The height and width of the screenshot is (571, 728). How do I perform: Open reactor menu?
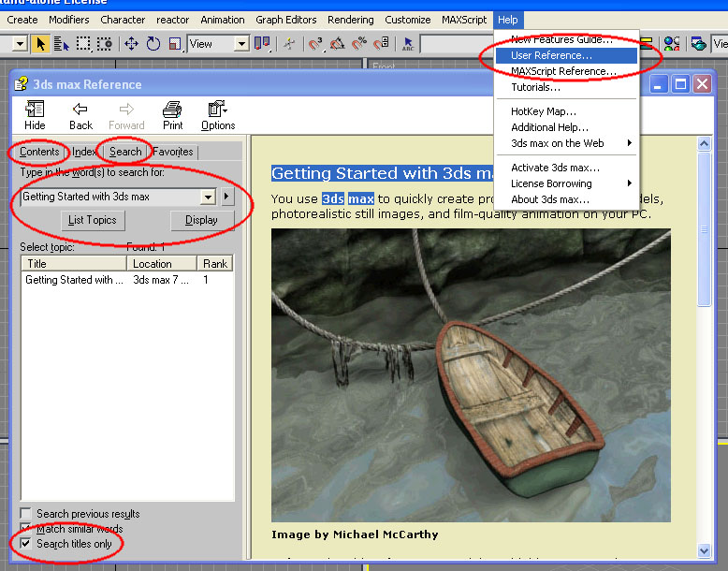172,20
